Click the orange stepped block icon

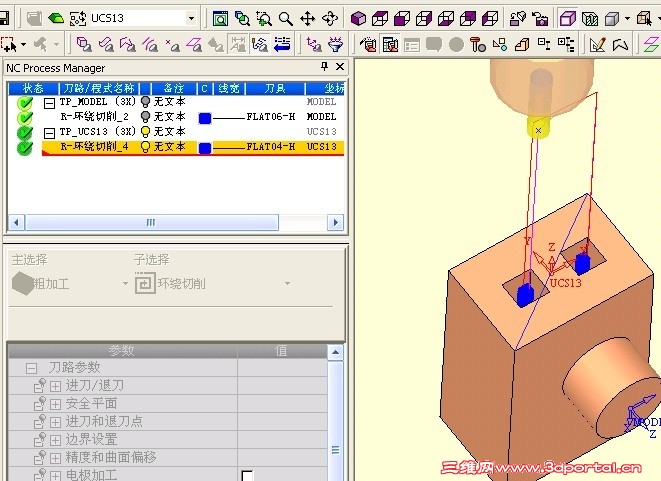point(522,44)
